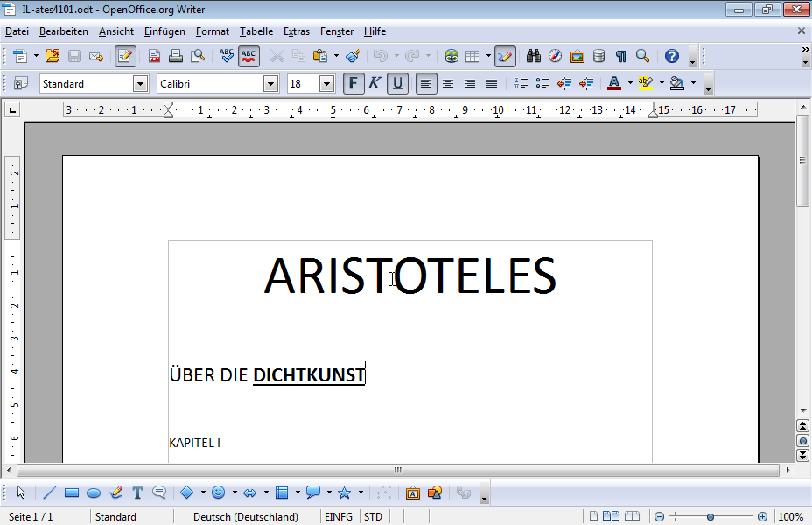
Task: Click the Print file directly icon
Action: click(x=176, y=56)
